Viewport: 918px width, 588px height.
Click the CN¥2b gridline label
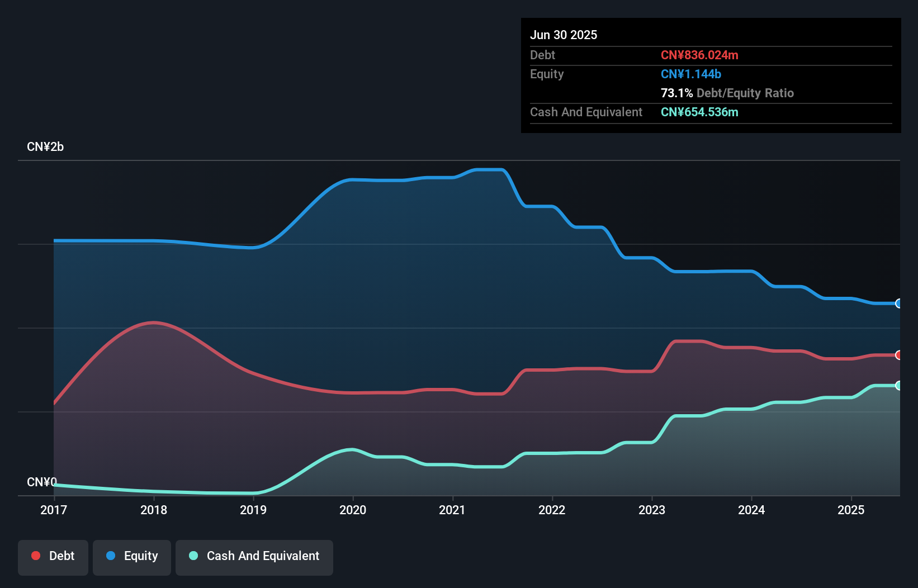[45, 146]
